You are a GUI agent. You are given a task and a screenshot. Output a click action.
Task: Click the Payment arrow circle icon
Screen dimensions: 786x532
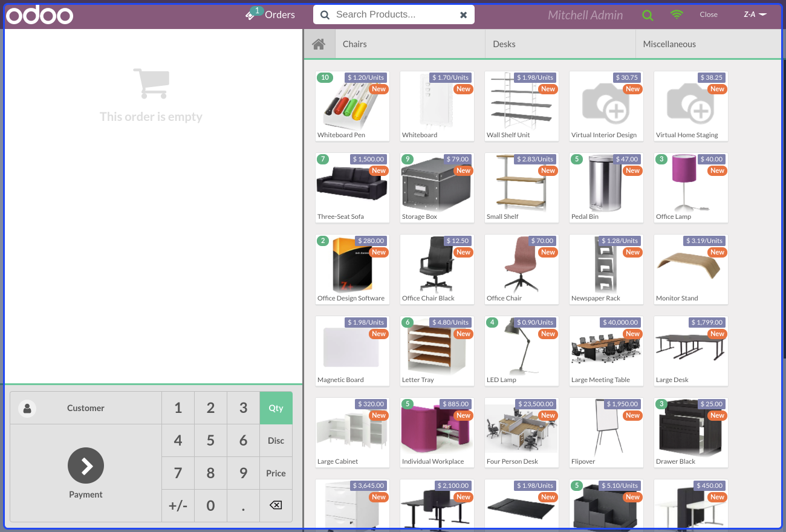[86, 465]
